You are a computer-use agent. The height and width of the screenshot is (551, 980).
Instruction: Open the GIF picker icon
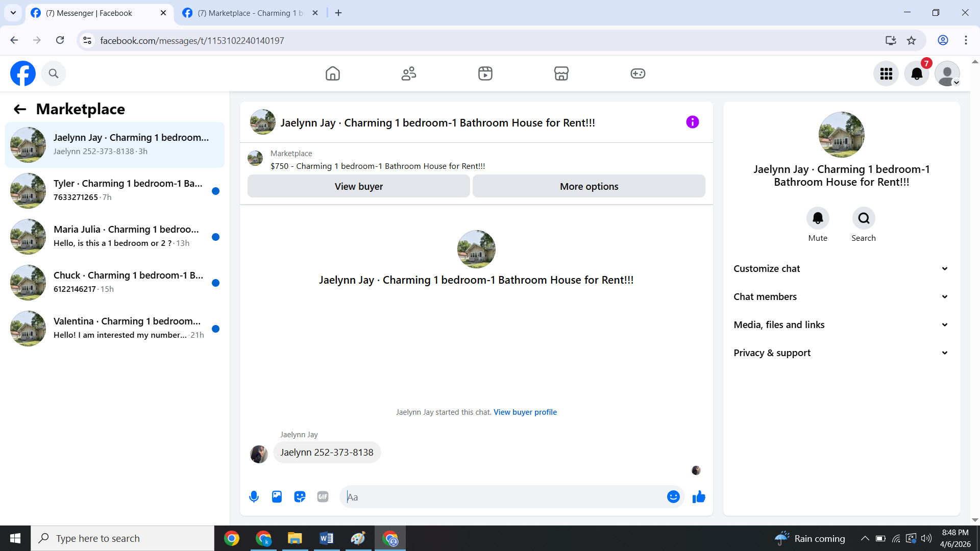click(323, 497)
